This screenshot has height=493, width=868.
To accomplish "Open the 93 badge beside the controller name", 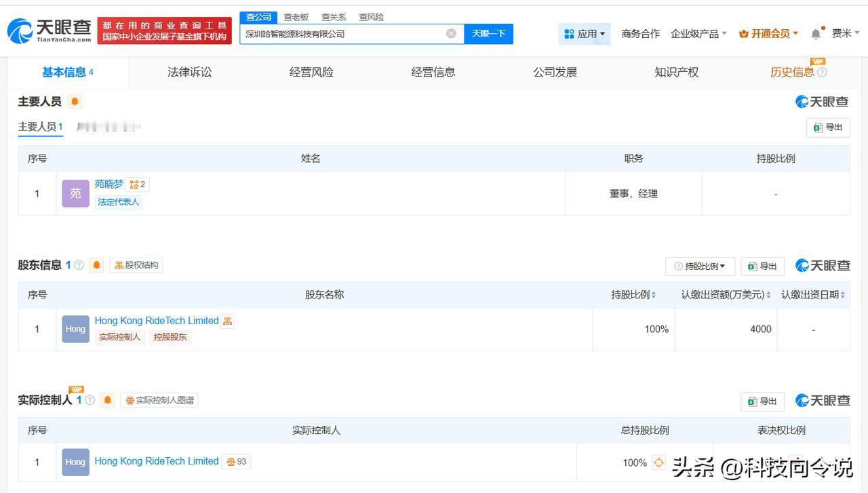I will [237, 462].
